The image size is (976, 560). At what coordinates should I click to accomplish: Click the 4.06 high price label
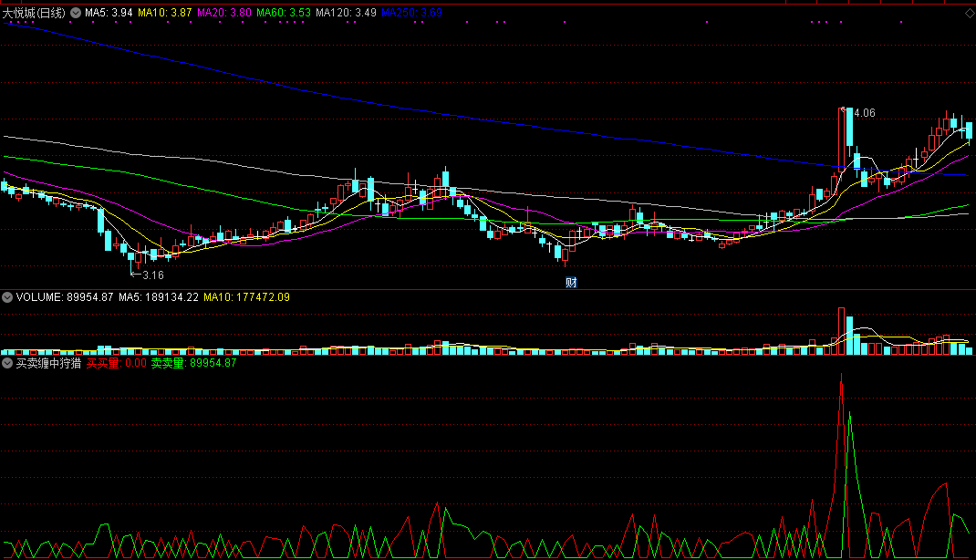click(864, 112)
